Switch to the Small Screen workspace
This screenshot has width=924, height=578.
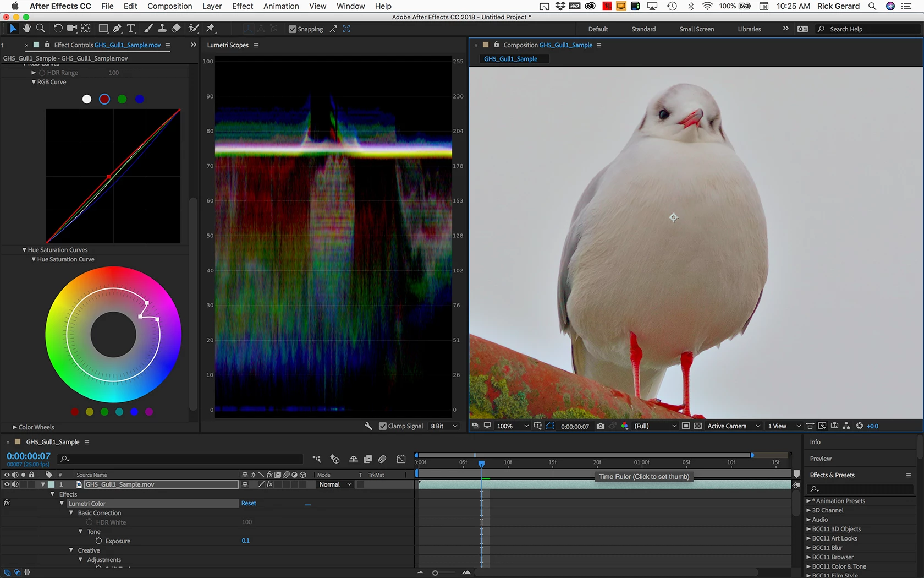[696, 29]
